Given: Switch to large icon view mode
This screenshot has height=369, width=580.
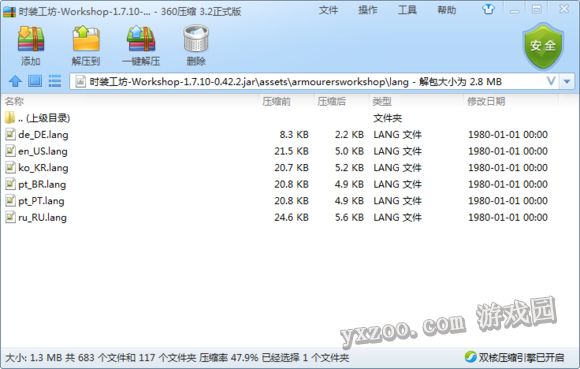Looking at the screenshot, I should coord(35,81).
